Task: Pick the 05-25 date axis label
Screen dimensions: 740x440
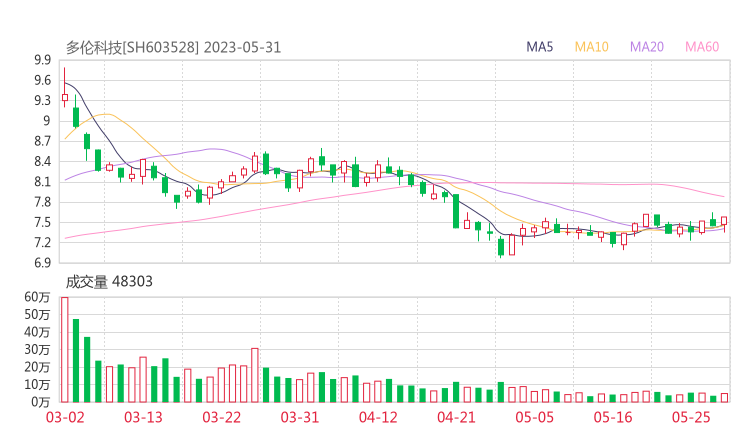Action: pos(691,417)
